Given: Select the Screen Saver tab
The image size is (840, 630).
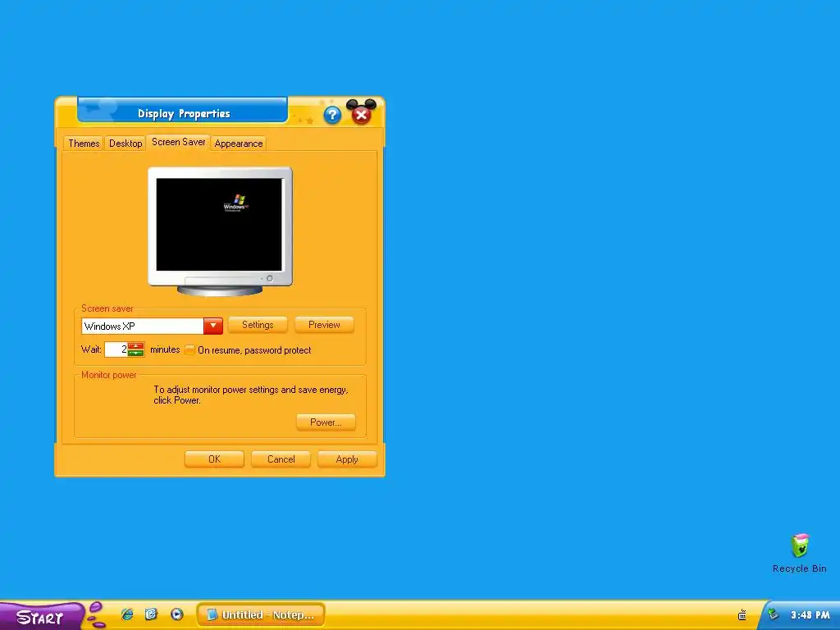Looking at the screenshot, I should (178, 142).
